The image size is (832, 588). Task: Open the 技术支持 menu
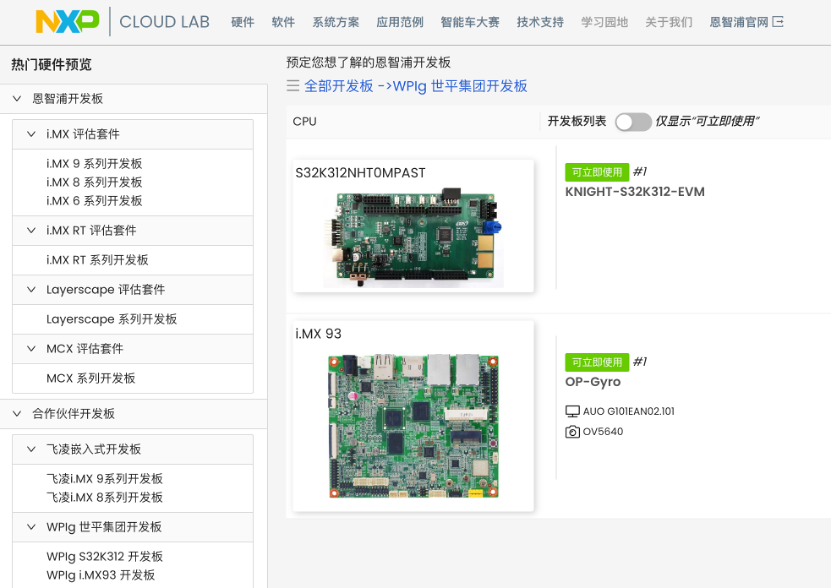click(540, 22)
